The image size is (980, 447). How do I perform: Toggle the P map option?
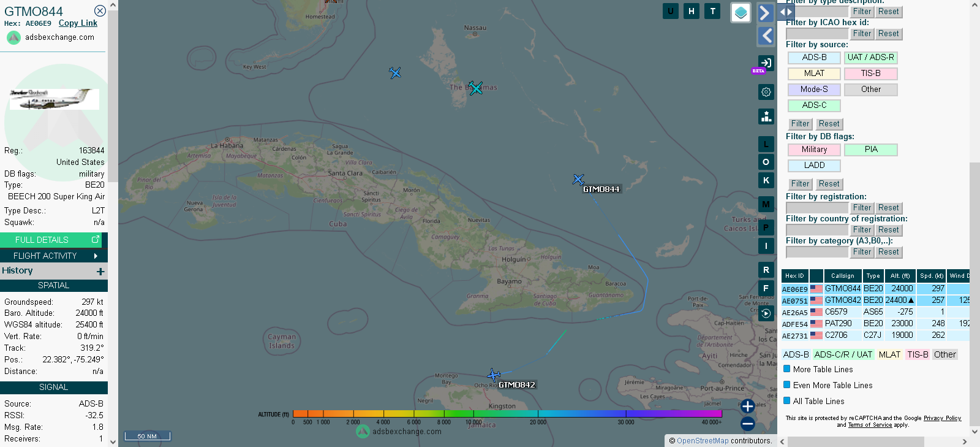[766, 227]
